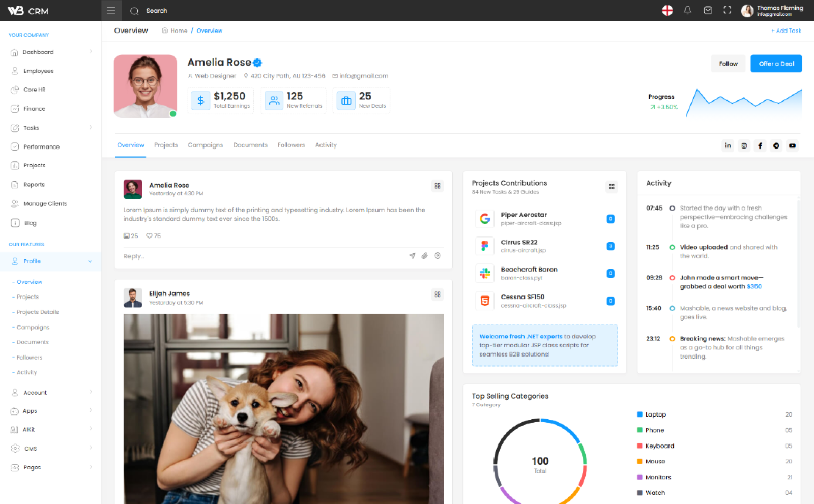Toggle fullscreen mode icon
This screenshot has height=504, width=814.
point(728,10)
